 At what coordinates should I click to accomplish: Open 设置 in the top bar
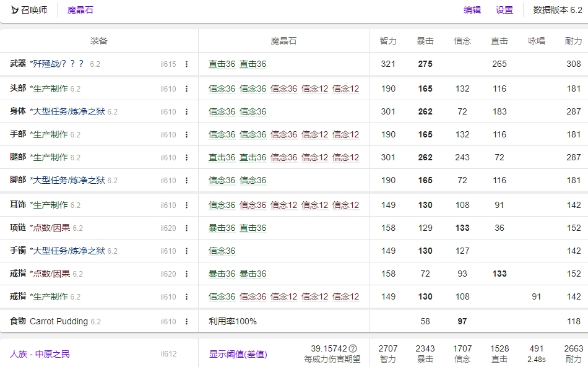pyautogui.click(x=504, y=10)
